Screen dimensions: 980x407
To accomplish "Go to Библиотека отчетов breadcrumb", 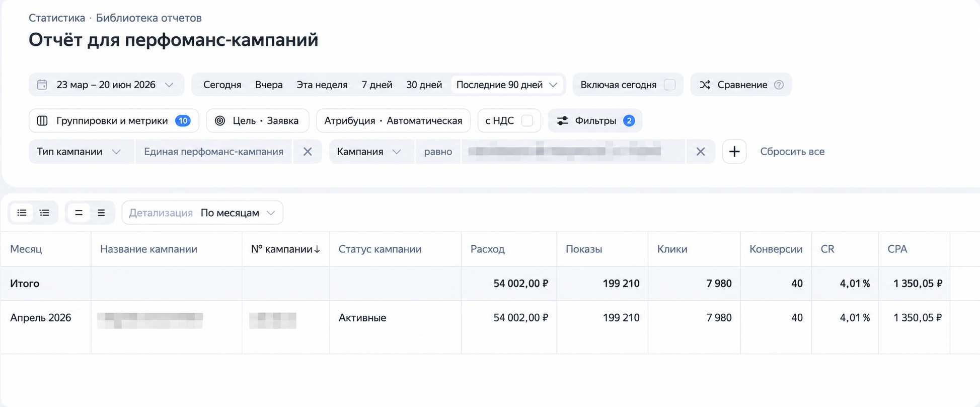I will pos(149,18).
